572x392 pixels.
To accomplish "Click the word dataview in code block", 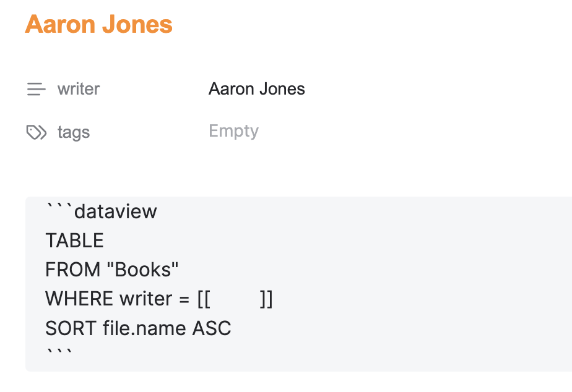I will point(116,211).
